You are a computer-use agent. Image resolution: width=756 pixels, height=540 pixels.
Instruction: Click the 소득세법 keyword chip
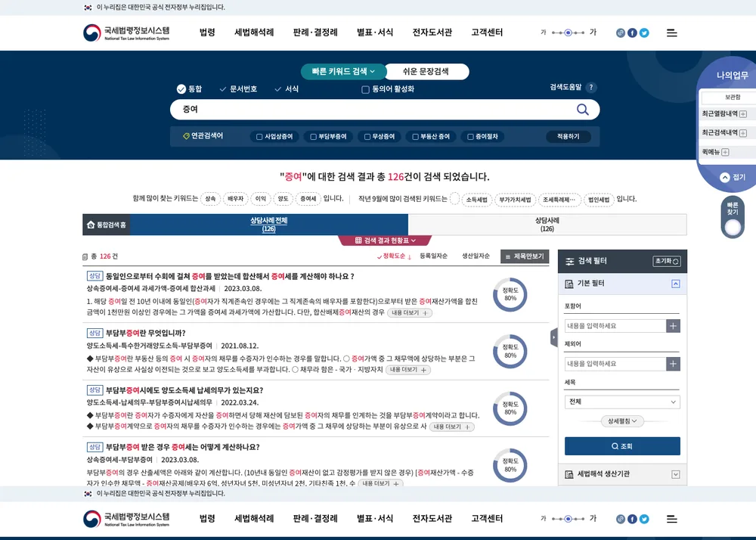tap(476, 200)
